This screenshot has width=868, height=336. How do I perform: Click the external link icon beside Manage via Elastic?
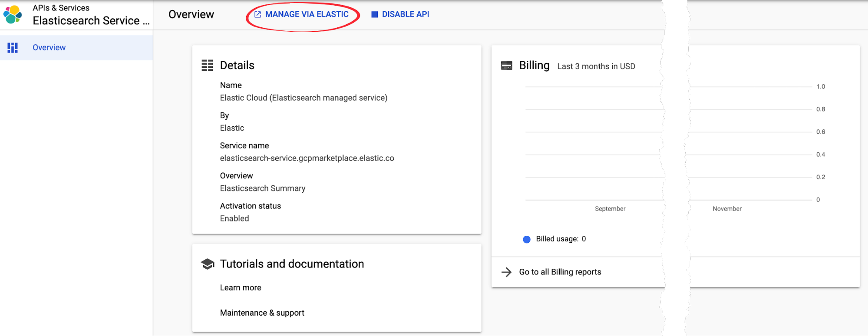pos(257,14)
